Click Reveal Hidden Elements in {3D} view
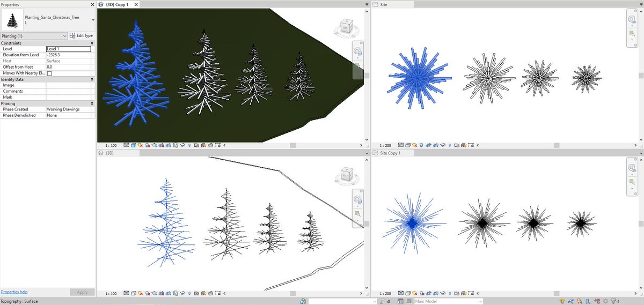The height and width of the screenshot is (305, 644). pos(189,293)
